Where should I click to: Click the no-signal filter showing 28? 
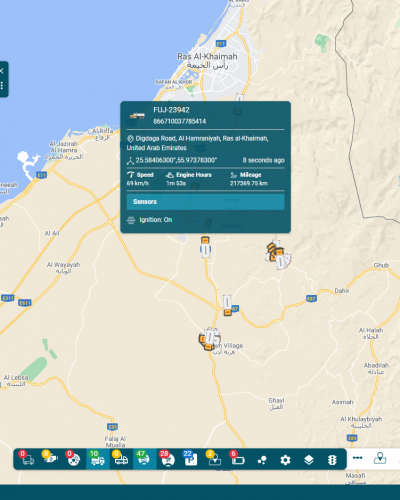[168, 459]
